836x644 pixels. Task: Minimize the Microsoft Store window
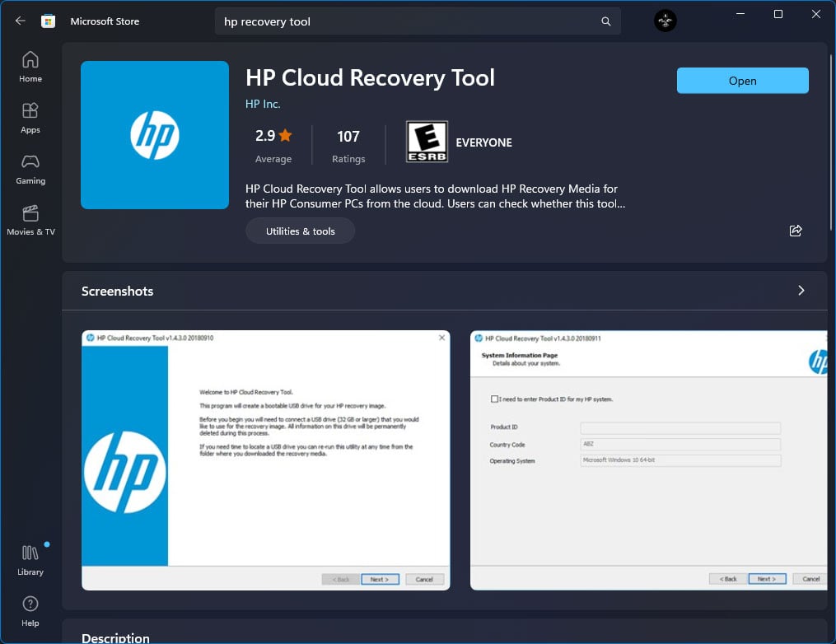740,14
